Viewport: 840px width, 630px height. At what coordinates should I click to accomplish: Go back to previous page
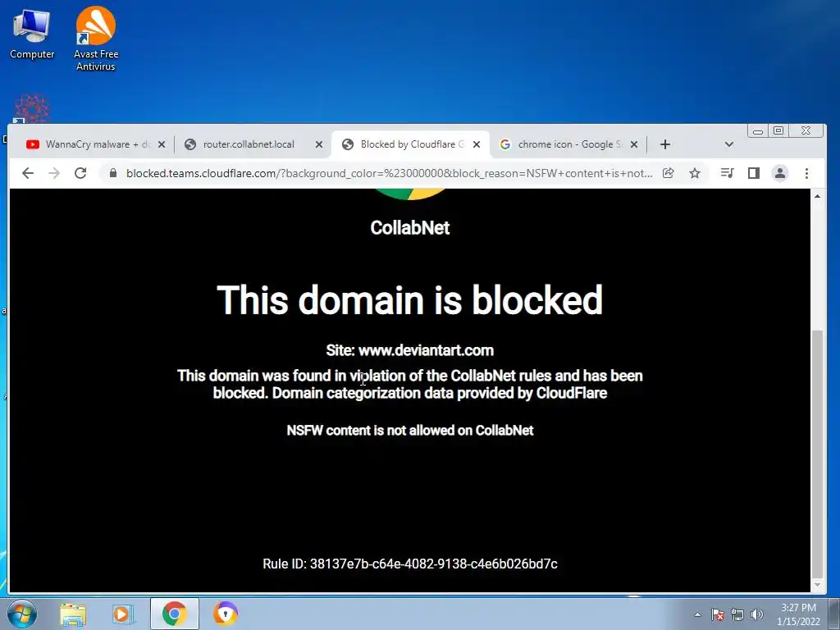click(x=28, y=173)
